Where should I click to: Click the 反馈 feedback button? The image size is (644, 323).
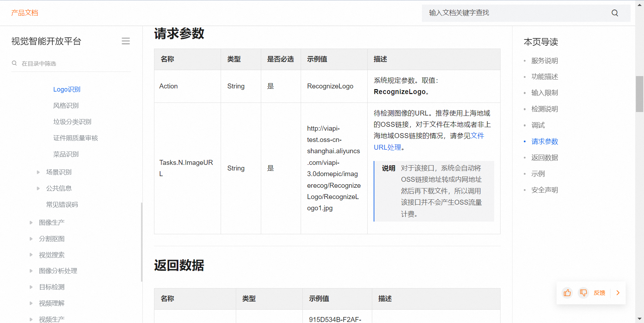[599, 293]
